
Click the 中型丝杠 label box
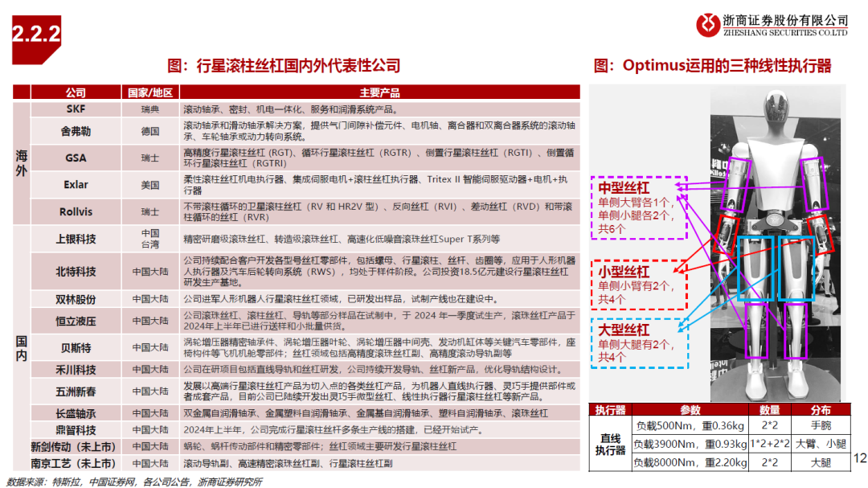click(639, 207)
